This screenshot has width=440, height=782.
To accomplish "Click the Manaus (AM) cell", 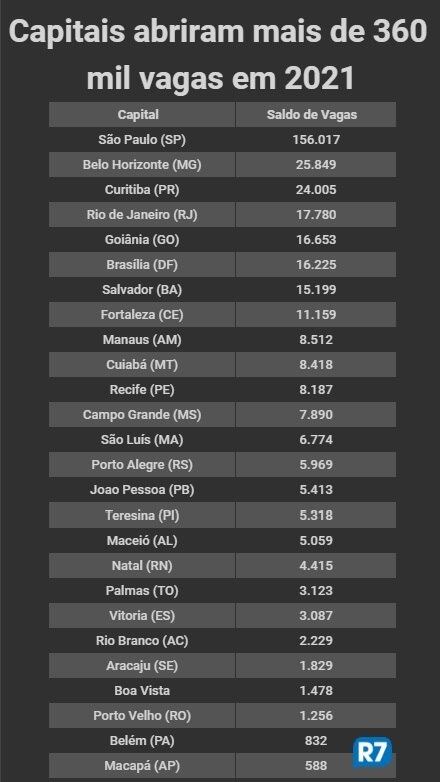I will 142,340.
